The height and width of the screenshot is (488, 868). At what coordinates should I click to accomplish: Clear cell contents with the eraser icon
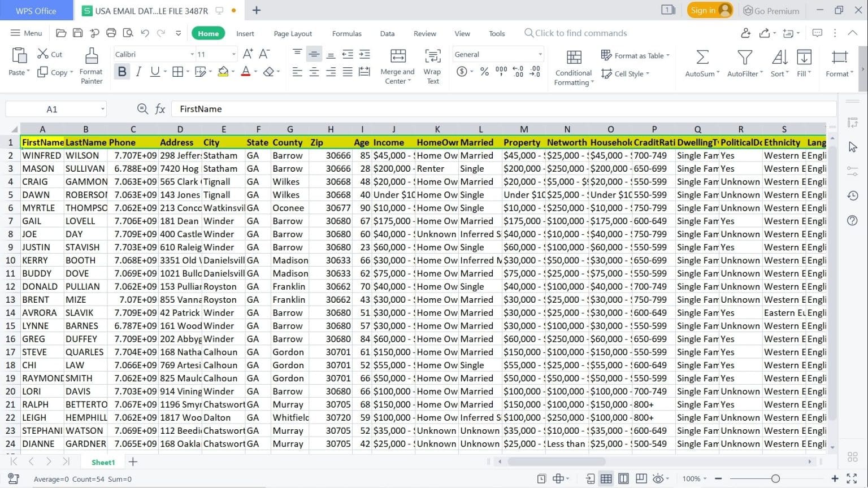tap(269, 72)
